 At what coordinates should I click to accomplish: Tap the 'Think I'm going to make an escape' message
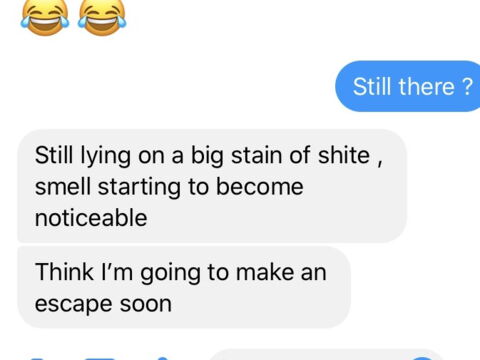184,287
